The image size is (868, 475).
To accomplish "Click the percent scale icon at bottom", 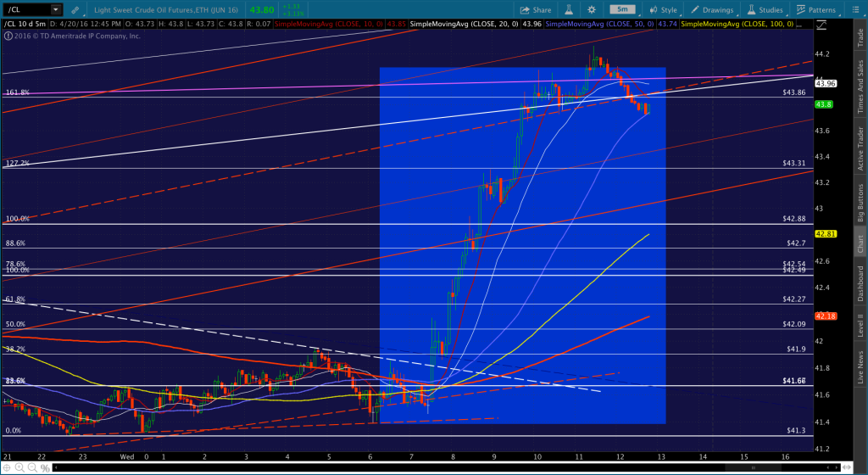I will pyautogui.click(x=46, y=468).
